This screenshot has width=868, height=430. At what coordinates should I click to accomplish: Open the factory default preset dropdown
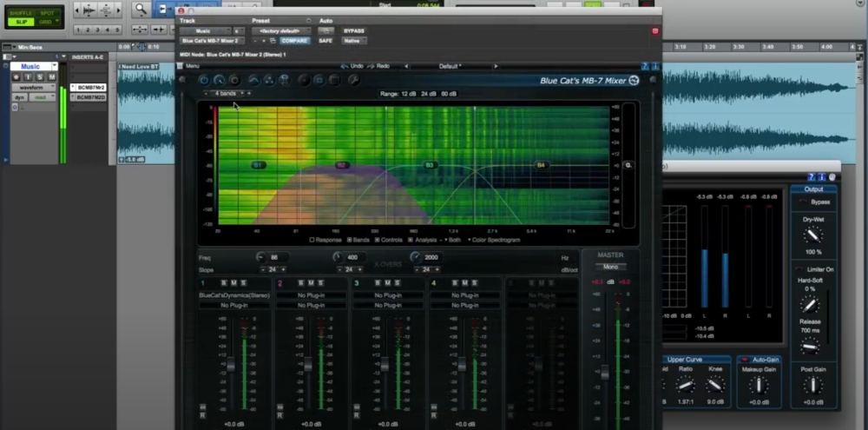pyautogui.click(x=281, y=31)
